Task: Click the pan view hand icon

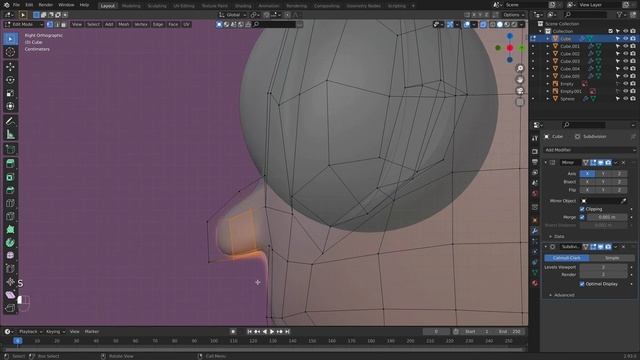Action: pos(520,80)
